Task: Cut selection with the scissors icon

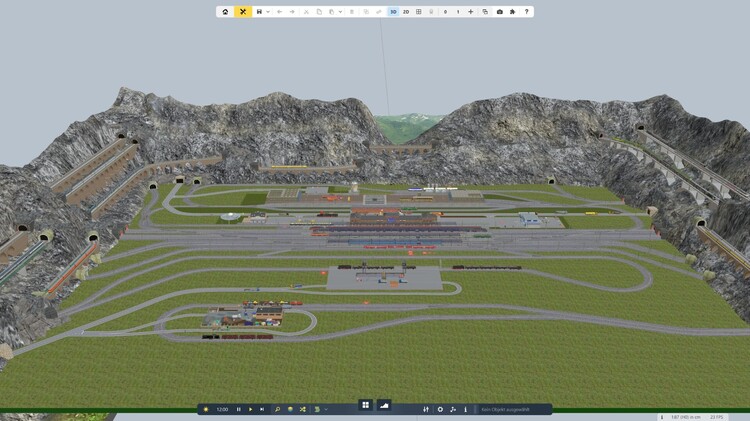Action: (x=307, y=11)
